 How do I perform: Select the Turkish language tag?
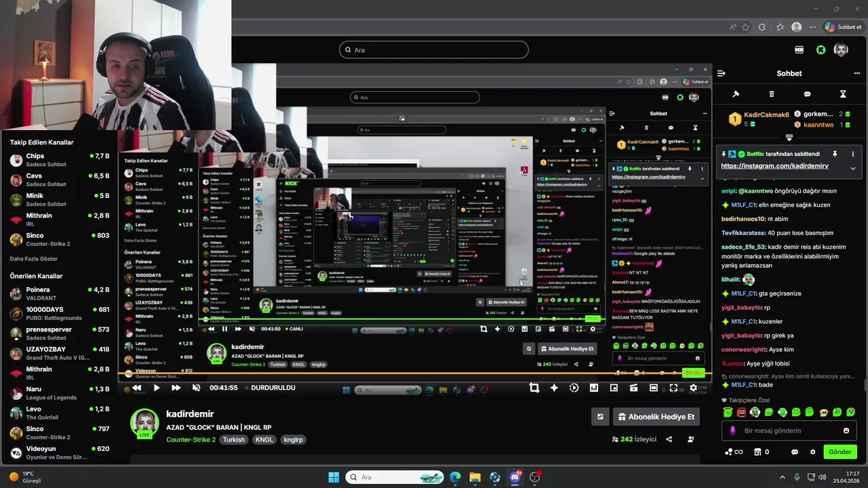point(235,439)
